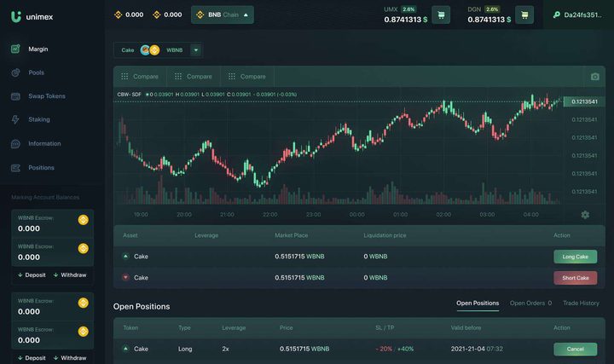Go to Pools in the sidebar
The width and height of the screenshot is (614, 364).
point(36,72)
